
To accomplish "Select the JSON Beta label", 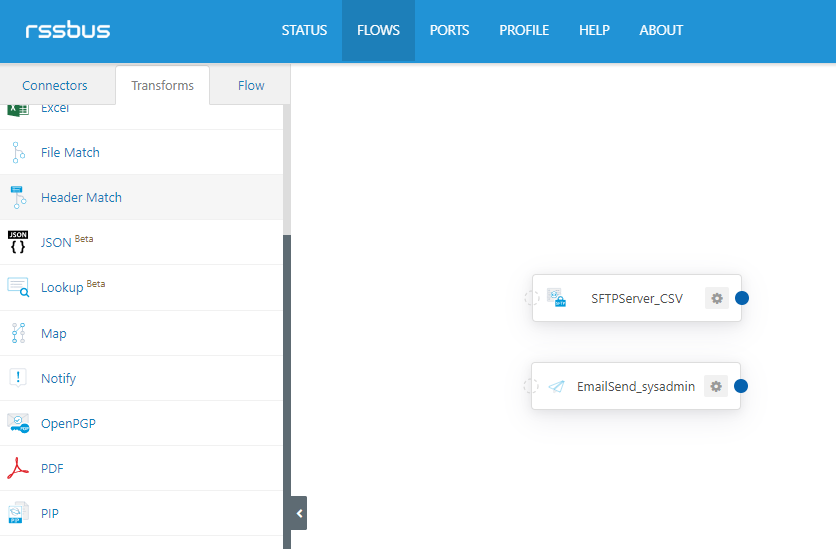I will [67, 241].
